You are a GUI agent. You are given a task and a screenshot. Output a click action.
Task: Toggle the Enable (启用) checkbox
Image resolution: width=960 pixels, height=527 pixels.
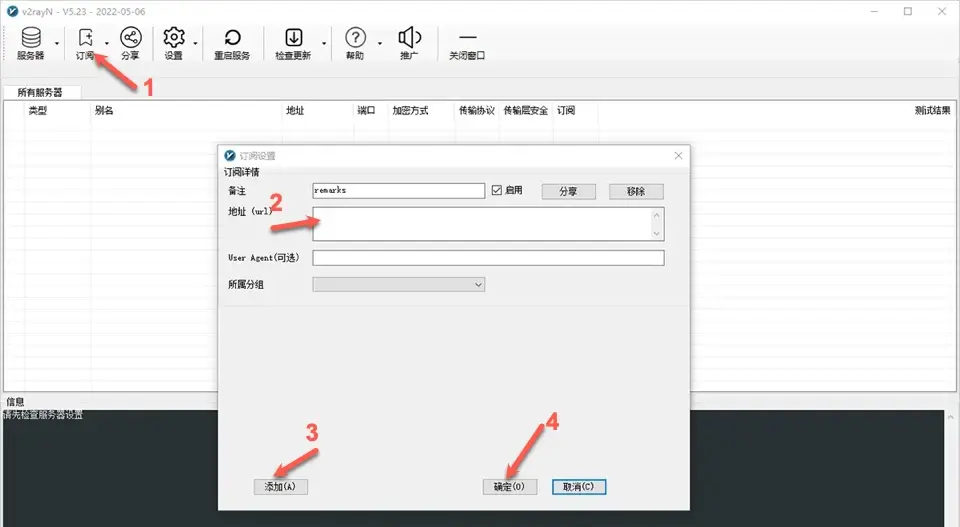pyautogui.click(x=497, y=190)
